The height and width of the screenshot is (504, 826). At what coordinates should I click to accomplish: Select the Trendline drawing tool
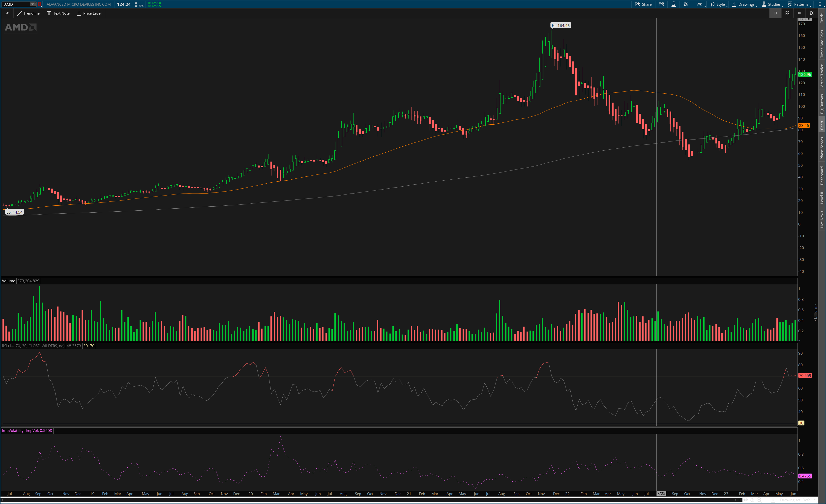(28, 13)
